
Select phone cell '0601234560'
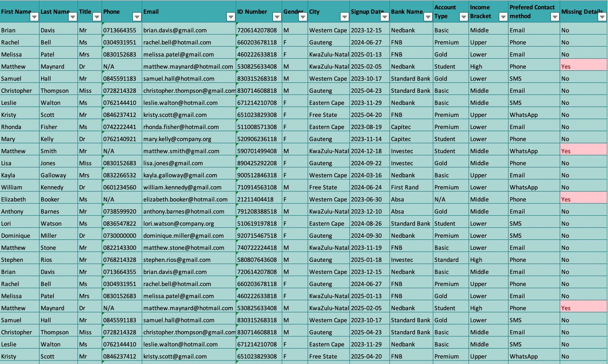122,187
